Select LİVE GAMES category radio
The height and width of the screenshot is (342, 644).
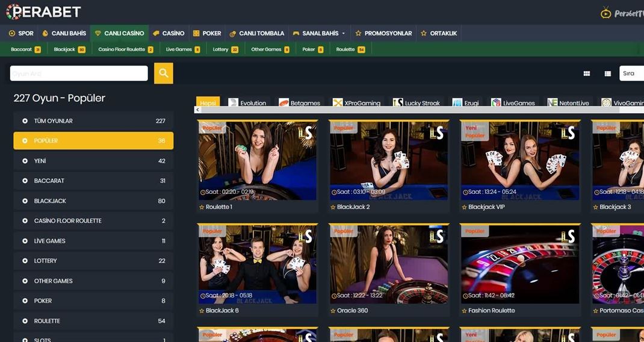(25, 241)
